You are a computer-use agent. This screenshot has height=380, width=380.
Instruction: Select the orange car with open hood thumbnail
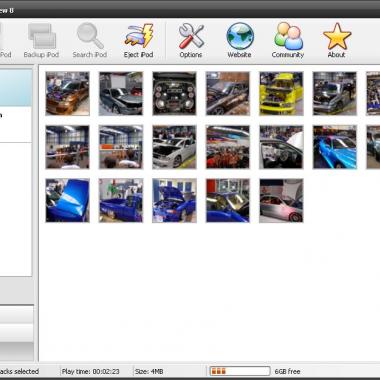(x=68, y=94)
